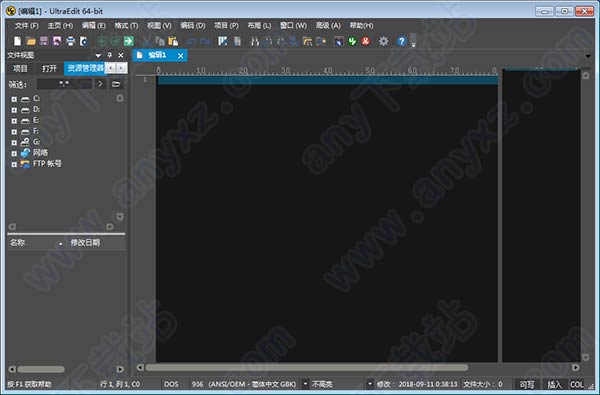The image size is (600, 395).
Task: Click the editor horizontal scrollbar thumb
Action: (307, 367)
